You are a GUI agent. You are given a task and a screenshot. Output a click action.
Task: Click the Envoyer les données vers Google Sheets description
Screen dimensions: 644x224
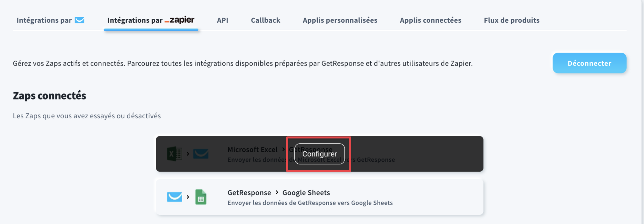point(310,203)
